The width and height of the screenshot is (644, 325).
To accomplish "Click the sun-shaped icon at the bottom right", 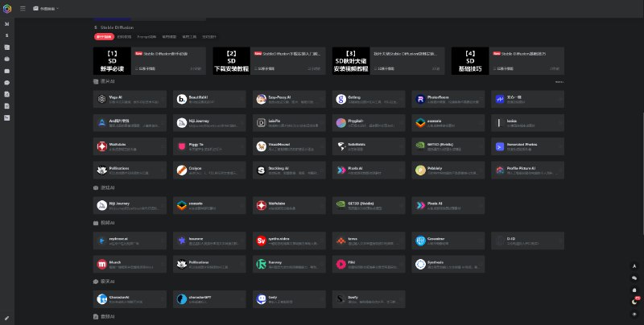I will (634, 314).
